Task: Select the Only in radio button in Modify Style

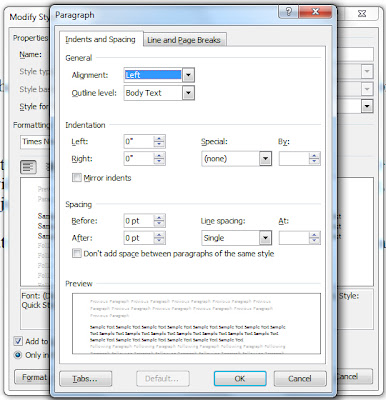Action: click(18, 355)
